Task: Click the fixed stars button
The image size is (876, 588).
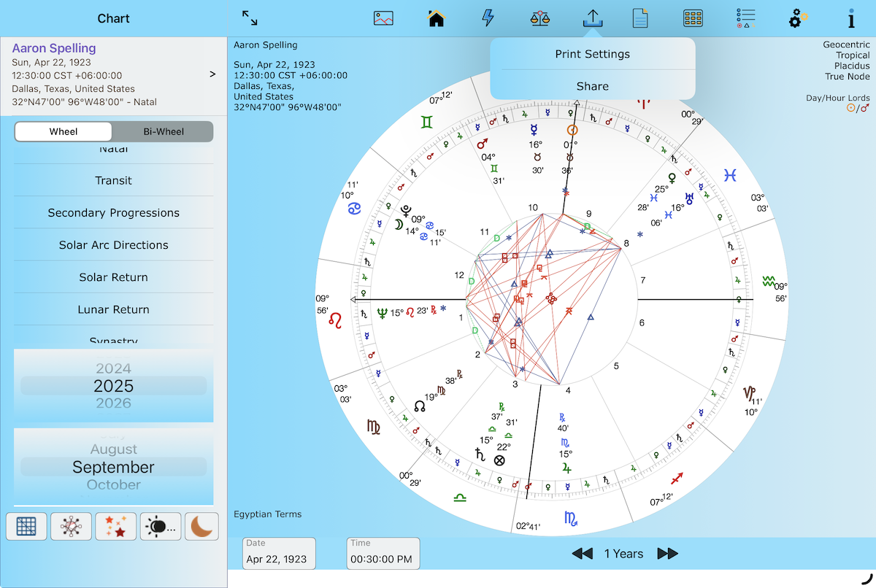Action: (x=115, y=526)
